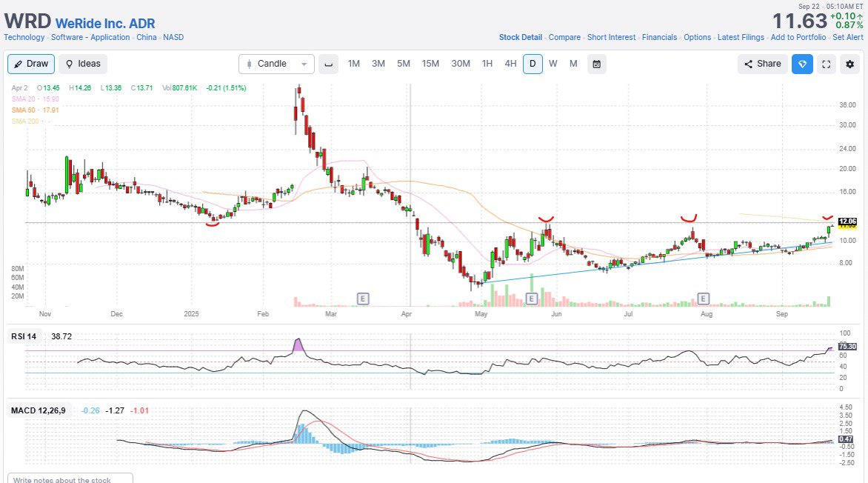This screenshot has height=483, width=868.
Task: Open chart settings gear
Action: (x=849, y=64)
